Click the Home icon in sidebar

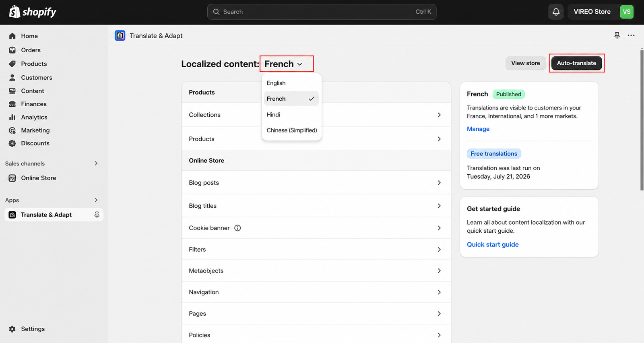click(x=12, y=36)
